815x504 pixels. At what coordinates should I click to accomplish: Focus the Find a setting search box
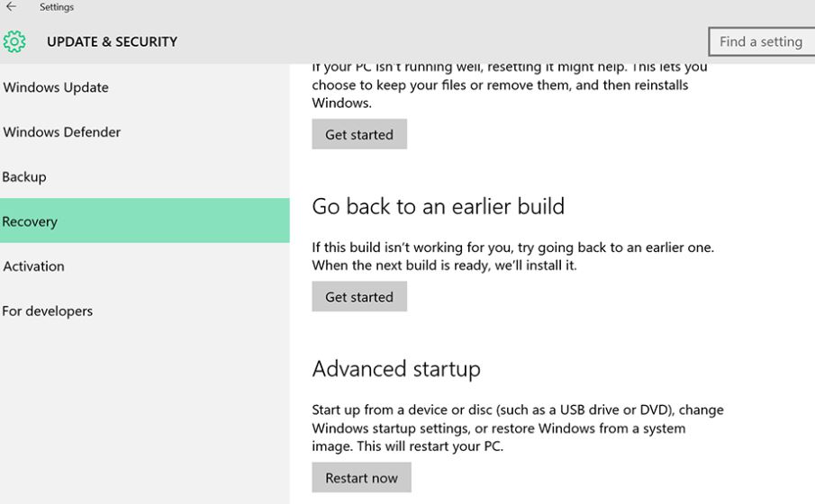pos(762,41)
